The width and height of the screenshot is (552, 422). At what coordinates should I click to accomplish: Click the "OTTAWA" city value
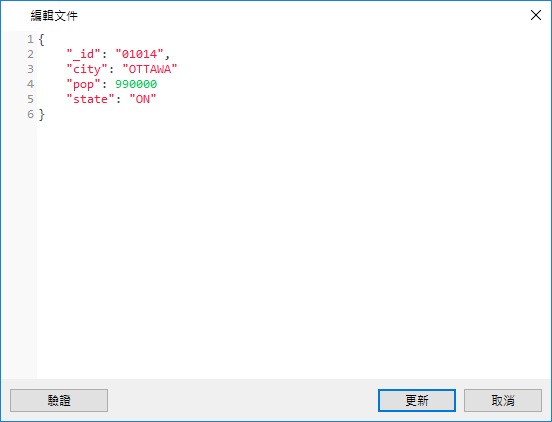[150, 69]
